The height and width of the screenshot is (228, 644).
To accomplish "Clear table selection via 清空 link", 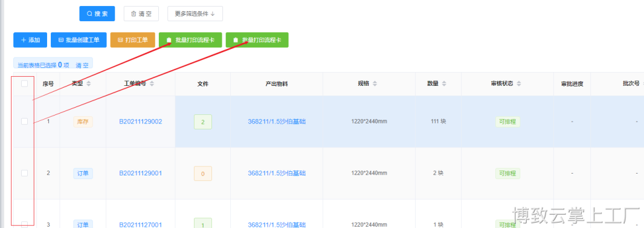I will tap(82, 65).
